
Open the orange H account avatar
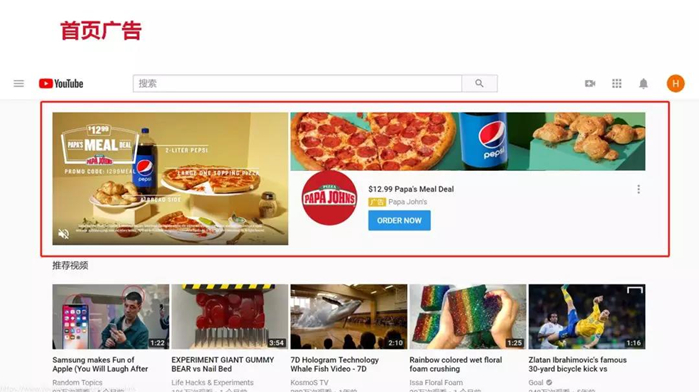675,83
